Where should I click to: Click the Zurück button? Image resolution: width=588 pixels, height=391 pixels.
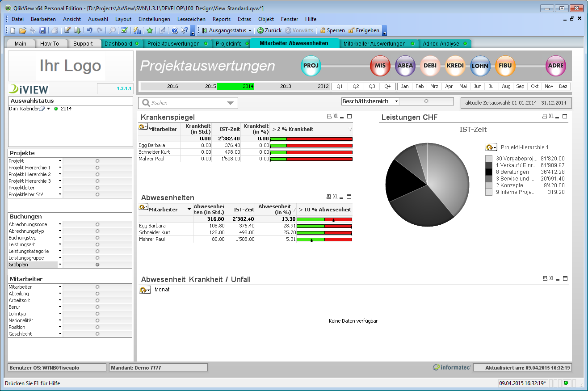[x=269, y=30]
